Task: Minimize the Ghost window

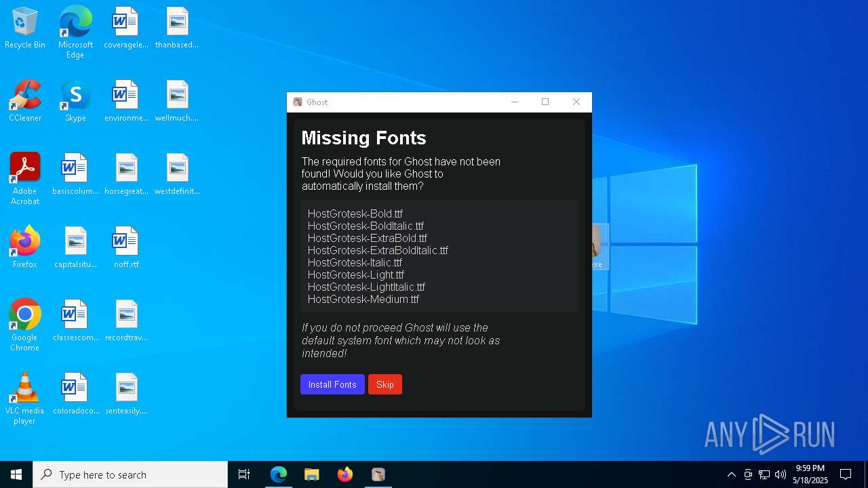Action: click(x=515, y=102)
